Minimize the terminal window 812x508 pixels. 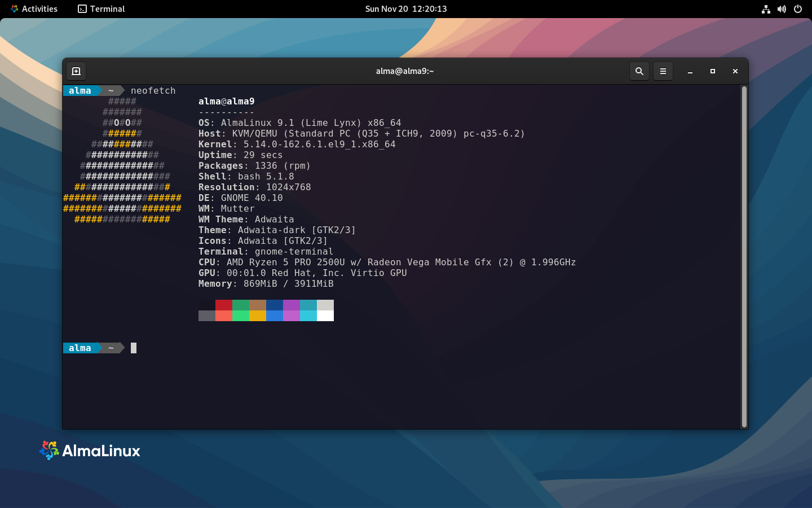690,71
